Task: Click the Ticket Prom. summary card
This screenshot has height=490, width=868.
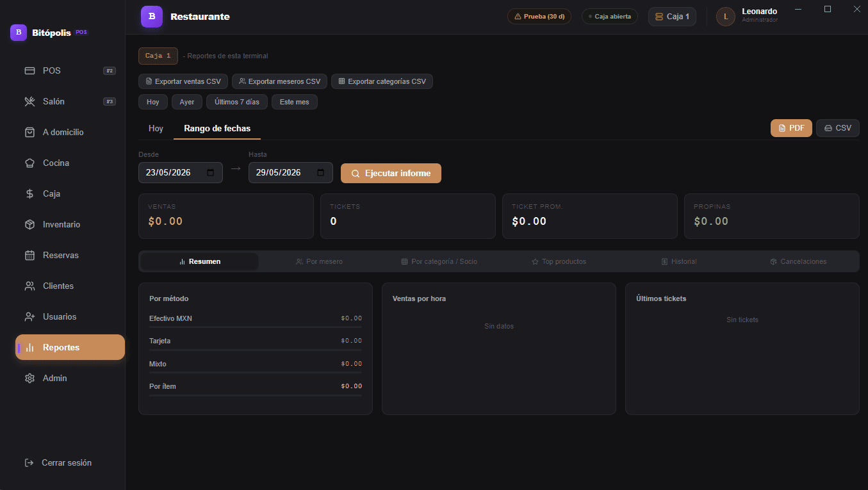Action: click(590, 216)
